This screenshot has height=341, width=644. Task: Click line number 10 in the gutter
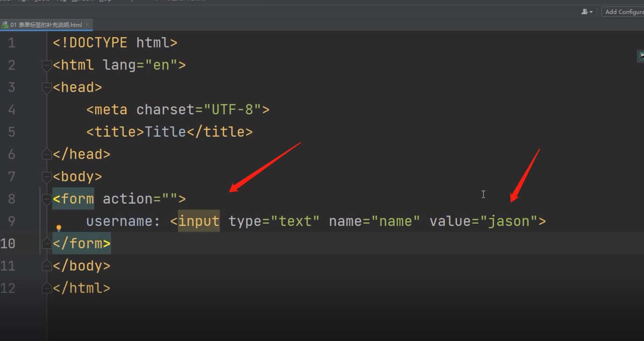pyautogui.click(x=8, y=243)
